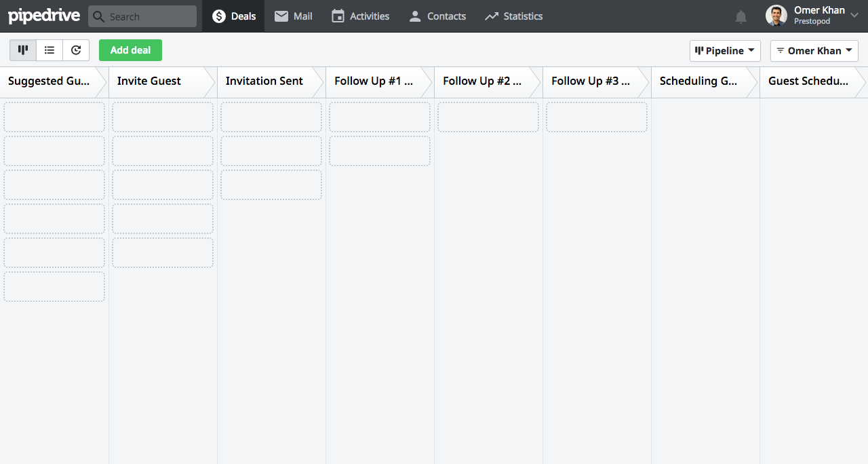The image size is (868, 464).
Task: Switch to list view icon
Action: pos(50,50)
